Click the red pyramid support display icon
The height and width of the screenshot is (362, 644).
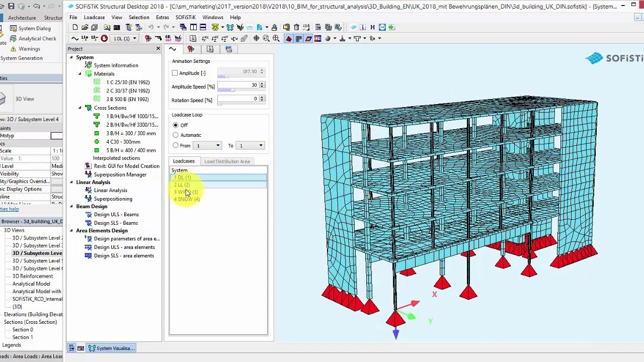(289, 38)
